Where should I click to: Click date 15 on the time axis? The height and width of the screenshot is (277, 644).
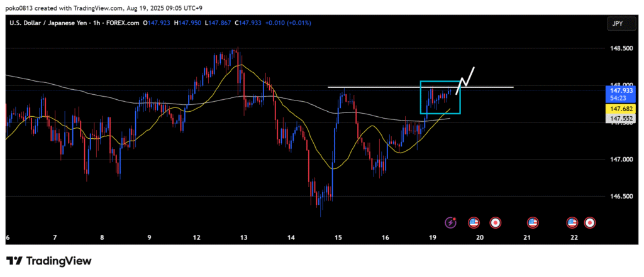click(x=338, y=237)
